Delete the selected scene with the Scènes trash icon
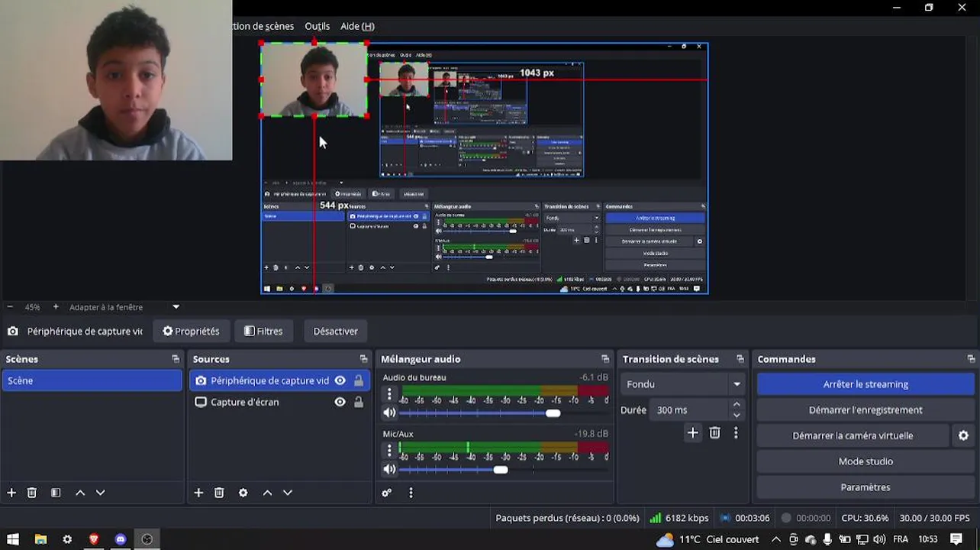This screenshot has height=550, width=980. (x=32, y=493)
